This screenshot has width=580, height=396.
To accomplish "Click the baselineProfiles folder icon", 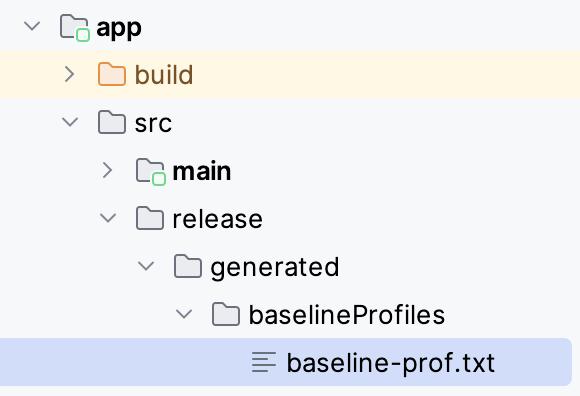I will coord(226,314).
